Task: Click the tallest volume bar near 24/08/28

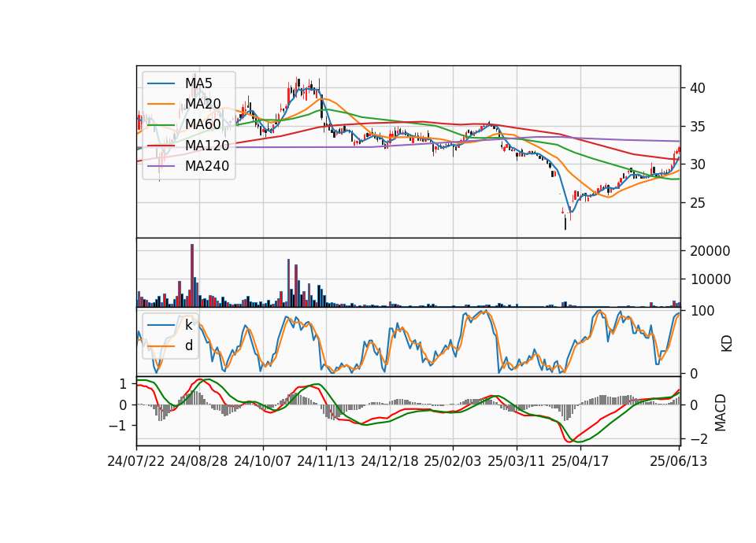Action: 192,275
